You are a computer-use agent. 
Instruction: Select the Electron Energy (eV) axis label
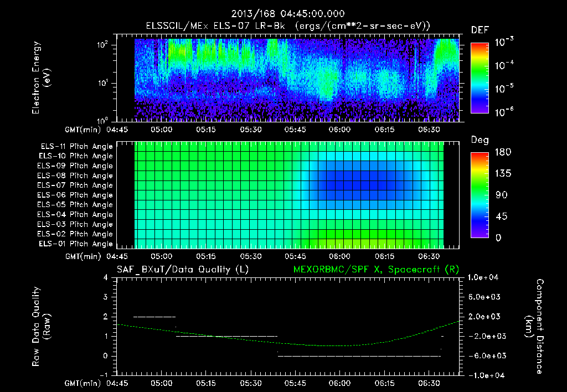[x=41, y=78]
